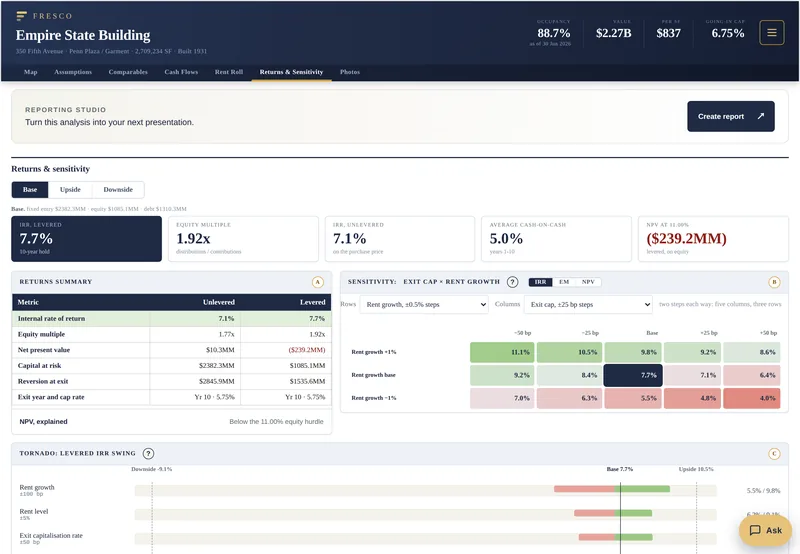
Task: Click the Internal rate of return row
Action: click(x=171, y=318)
